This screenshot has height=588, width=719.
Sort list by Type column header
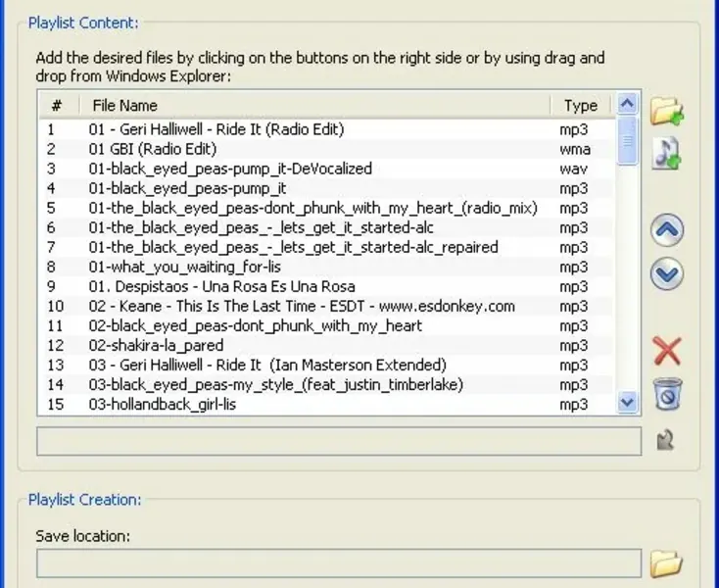click(x=581, y=106)
